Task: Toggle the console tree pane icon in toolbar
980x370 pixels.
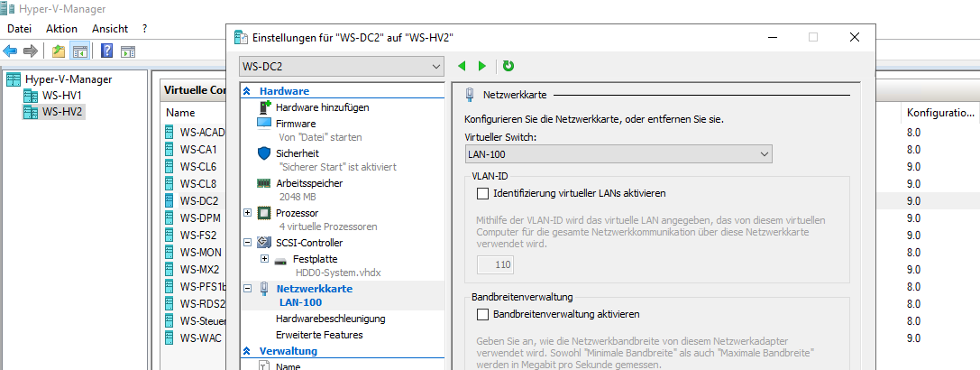Action: click(x=79, y=51)
